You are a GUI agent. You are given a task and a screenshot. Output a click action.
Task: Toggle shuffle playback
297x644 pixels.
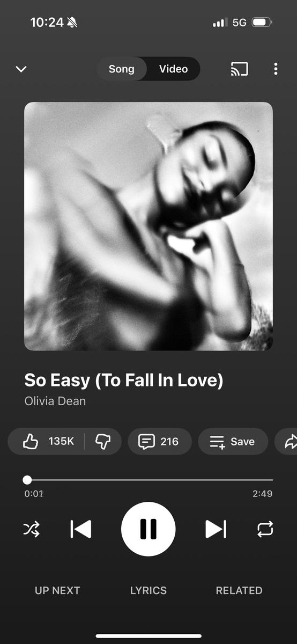pos(31,530)
